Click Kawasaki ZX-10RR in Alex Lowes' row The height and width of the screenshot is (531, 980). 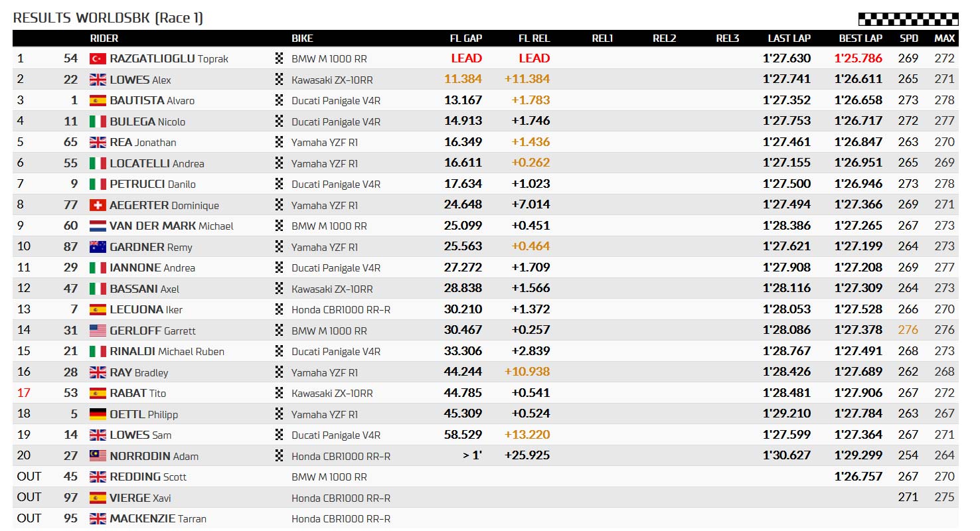[332, 80]
